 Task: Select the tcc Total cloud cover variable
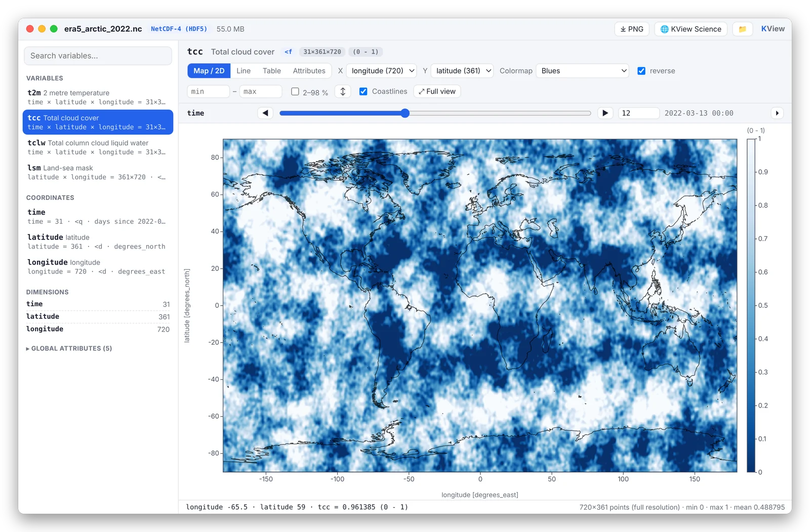click(98, 122)
